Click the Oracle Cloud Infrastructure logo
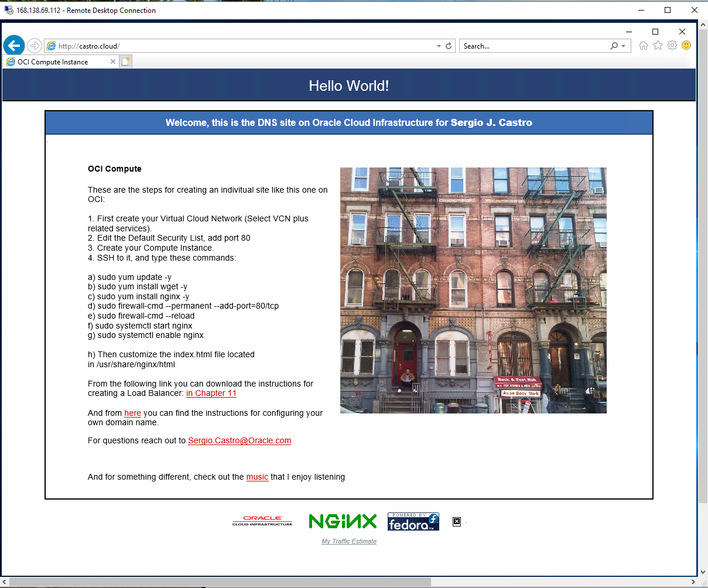This screenshot has width=708, height=588. pos(262,521)
